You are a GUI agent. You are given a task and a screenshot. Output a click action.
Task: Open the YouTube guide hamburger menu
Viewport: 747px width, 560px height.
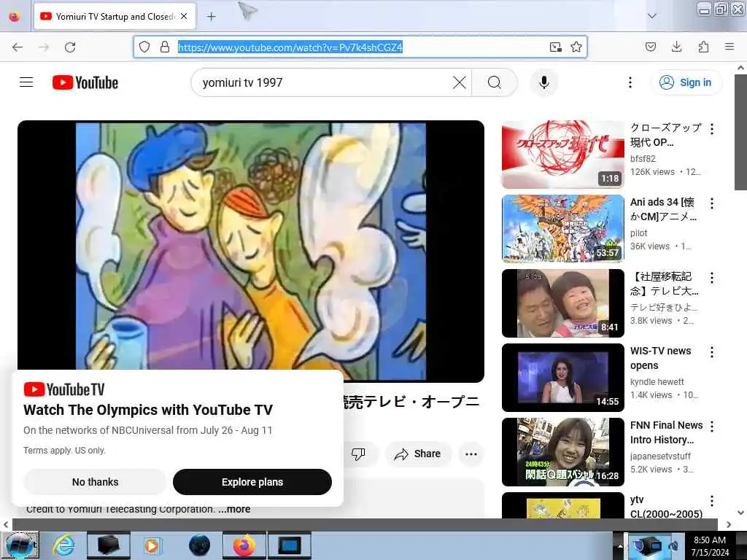[26, 82]
